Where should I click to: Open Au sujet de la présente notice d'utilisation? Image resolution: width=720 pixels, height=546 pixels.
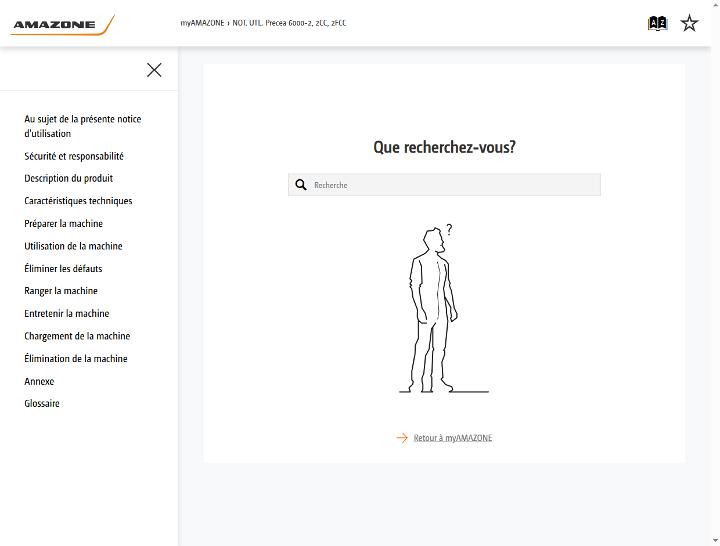[83, 126]
